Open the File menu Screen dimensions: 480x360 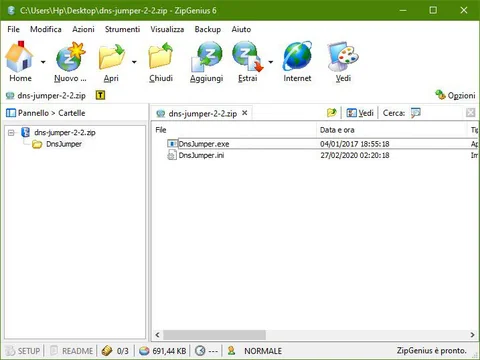click(13, 29)
